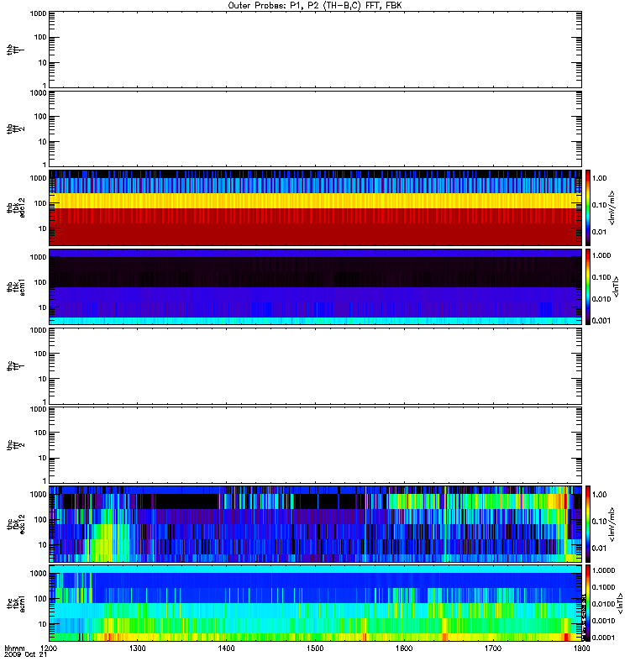This screenshot has height=672, width=630.
Task: Click the 1700 time axis label
Action: 493,648
